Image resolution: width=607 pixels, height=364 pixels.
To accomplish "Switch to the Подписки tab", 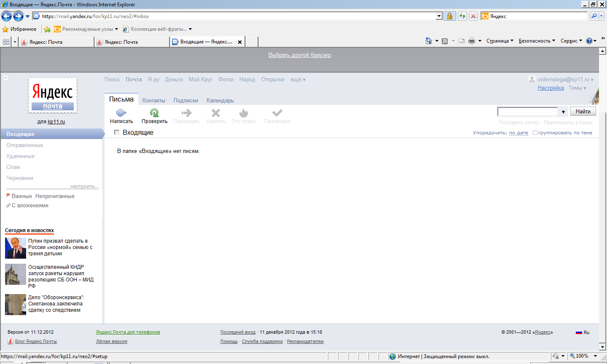I will (186, 100).
